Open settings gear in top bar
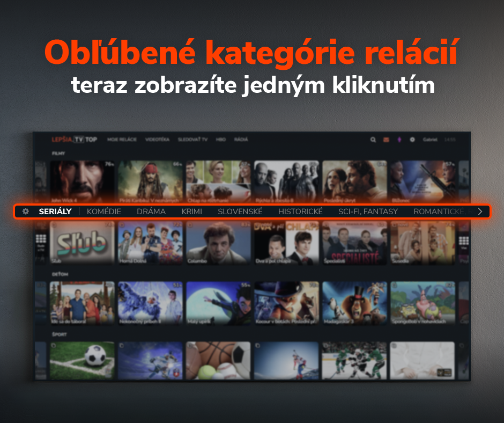 point(412,140)
